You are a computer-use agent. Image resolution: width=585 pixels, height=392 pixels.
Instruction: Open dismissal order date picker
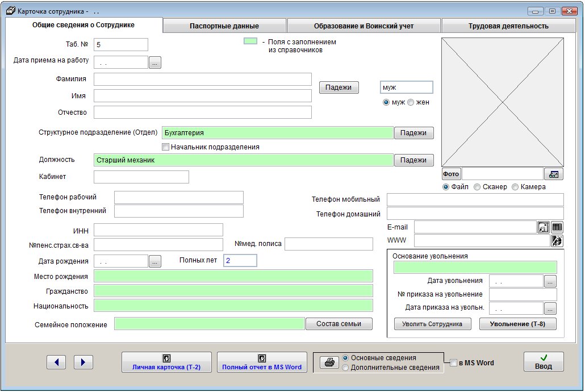pos(550,308)
